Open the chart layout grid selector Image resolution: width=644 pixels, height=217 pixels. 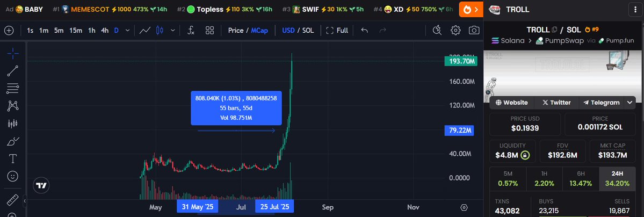[210, 31]
